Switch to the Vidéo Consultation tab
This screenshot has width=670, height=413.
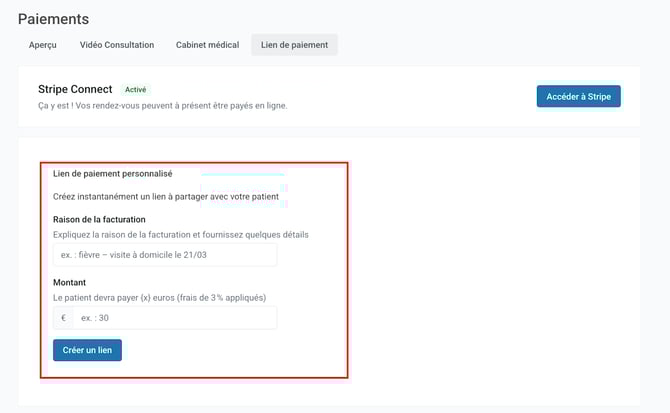116,45
